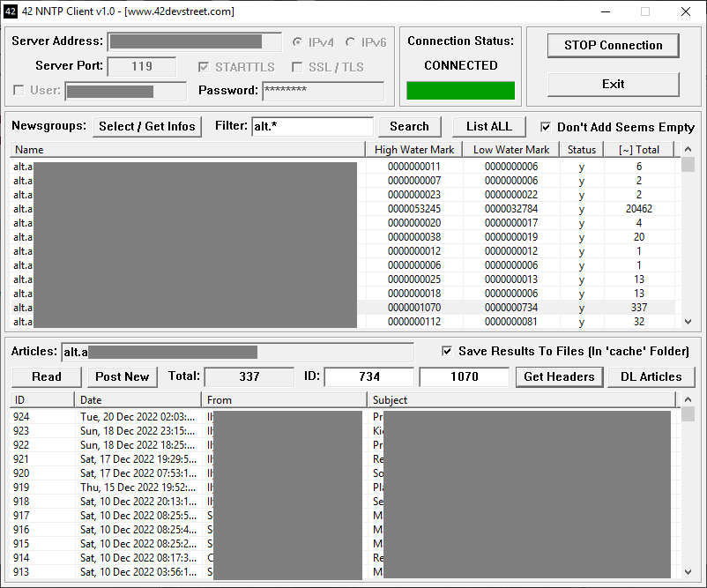Toggle Save Results To Files checkbox
The height and width of the screenshot is (588, 707).
pyautogui.click(x=447, y=351)
